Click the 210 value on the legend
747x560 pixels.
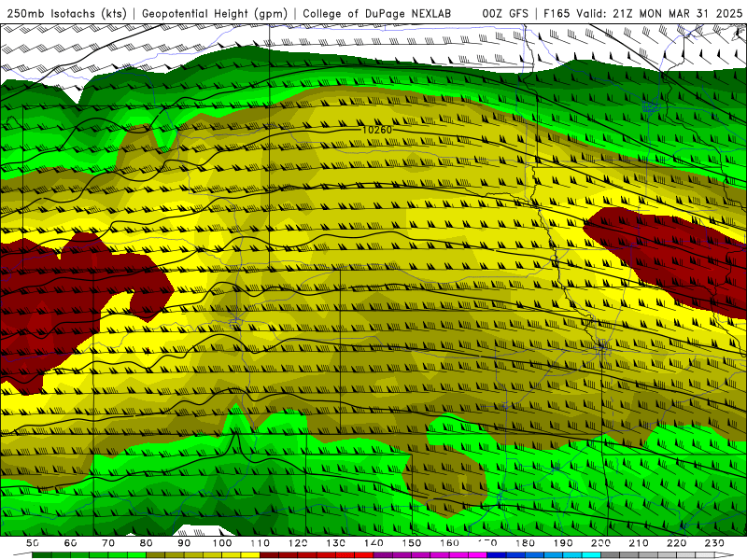tap(639, 543)
